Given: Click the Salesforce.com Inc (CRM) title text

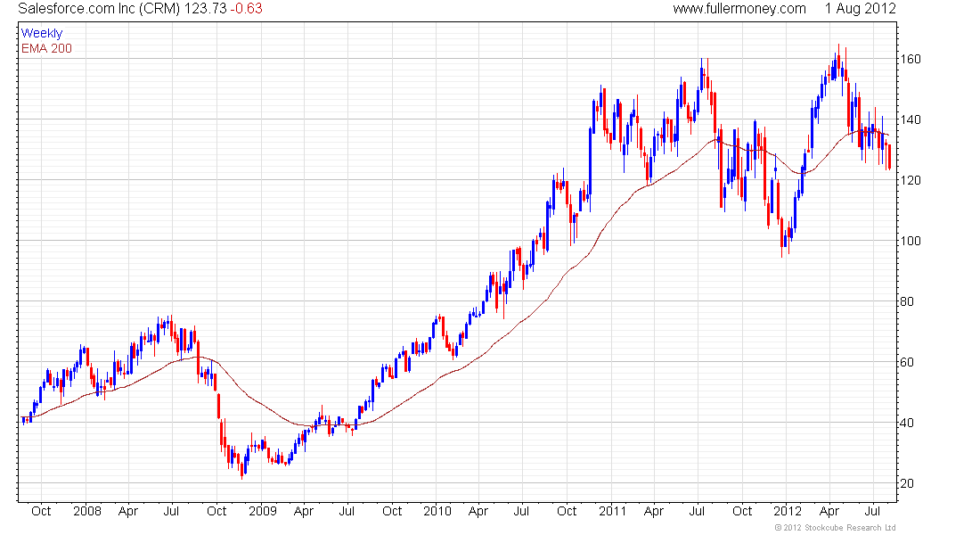Looking at the screenshot, I should click(x=100, y=9).
